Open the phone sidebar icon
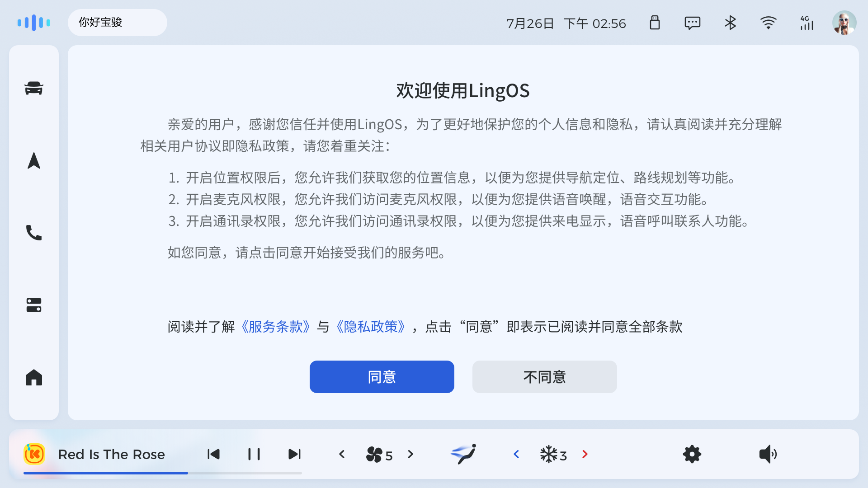 [34, 233]
